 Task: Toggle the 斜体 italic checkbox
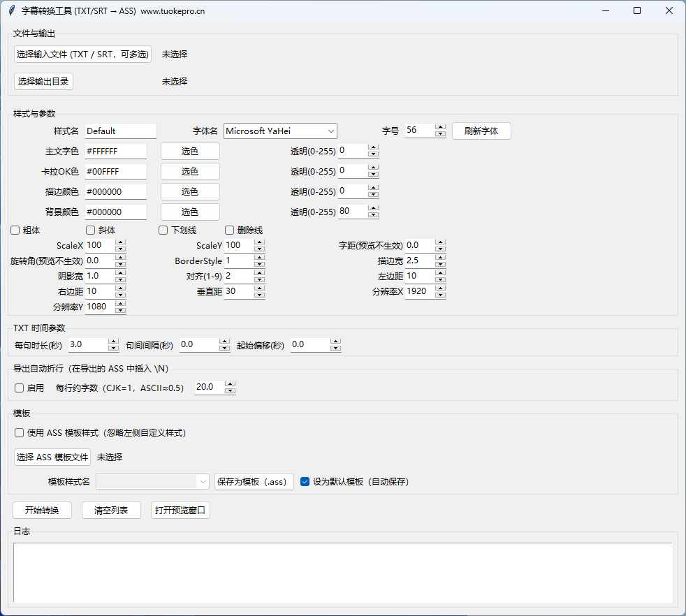[90, 230]
